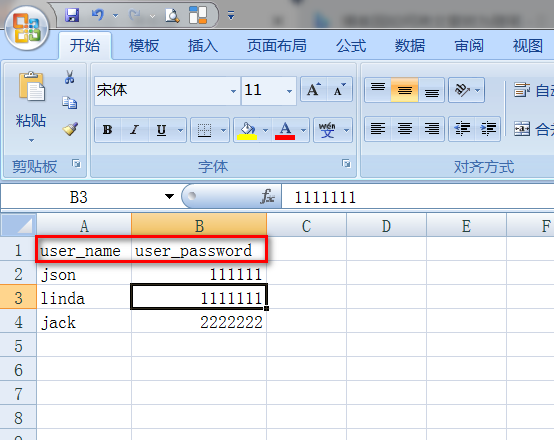Image resolution: width=554 pixels, height=440 pixels.
Task: Toggle Center horizontal alignment
Action: pyautogui.click(x=405, y=129)
